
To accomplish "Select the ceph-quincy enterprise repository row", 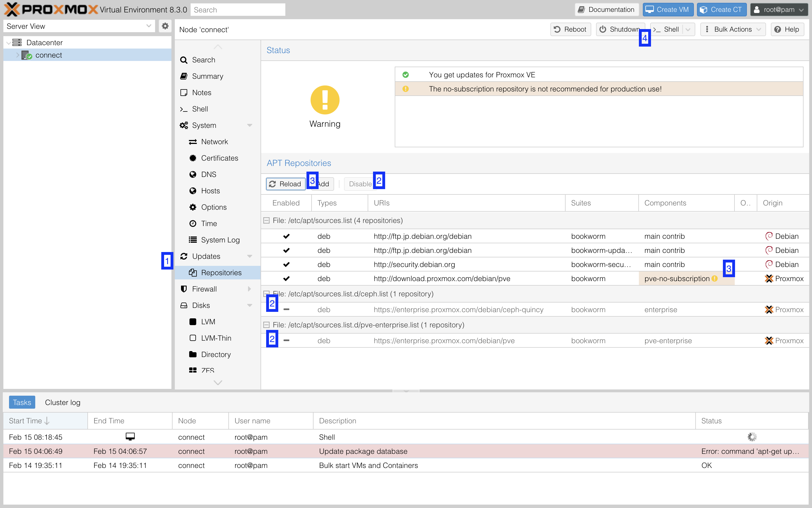I will point(535,309).
